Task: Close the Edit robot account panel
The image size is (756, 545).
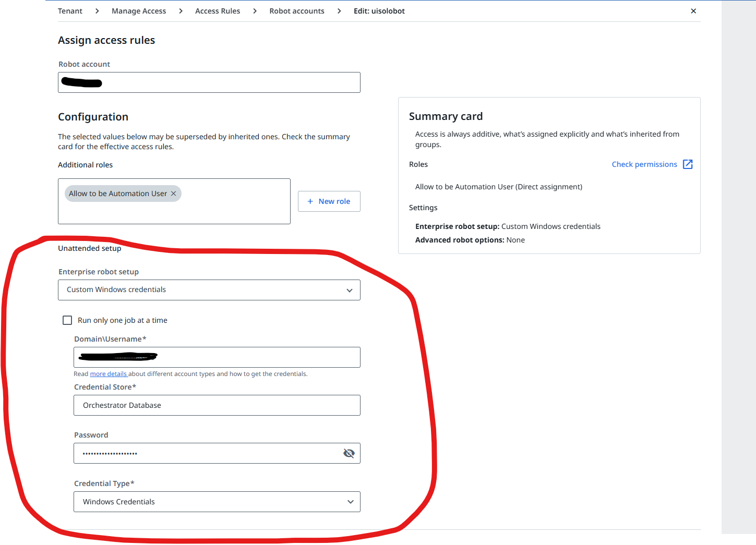Action: [x=693, y=11]
